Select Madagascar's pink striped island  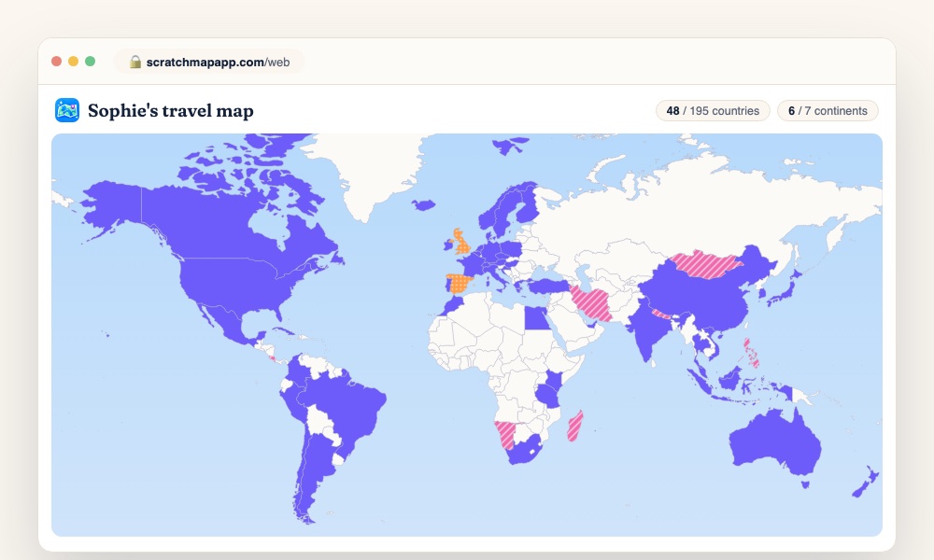point(574,427)
